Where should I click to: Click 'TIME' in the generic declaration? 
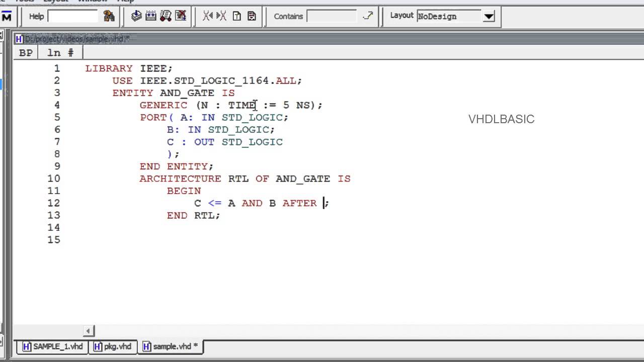242,105
